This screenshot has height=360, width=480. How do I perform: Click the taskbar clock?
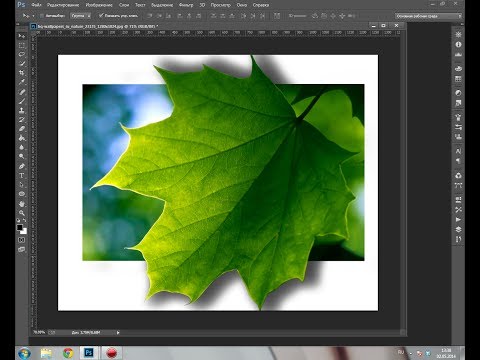(446, 353)
